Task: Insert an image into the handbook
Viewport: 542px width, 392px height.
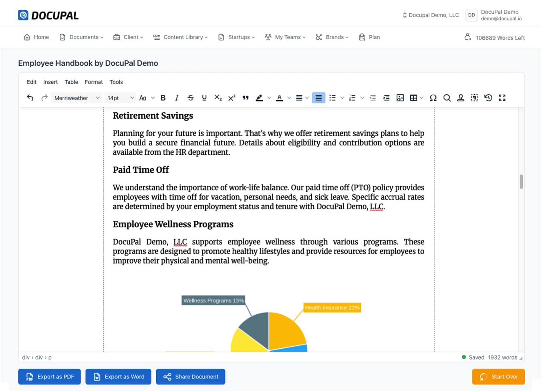Action: click(400, 97)
